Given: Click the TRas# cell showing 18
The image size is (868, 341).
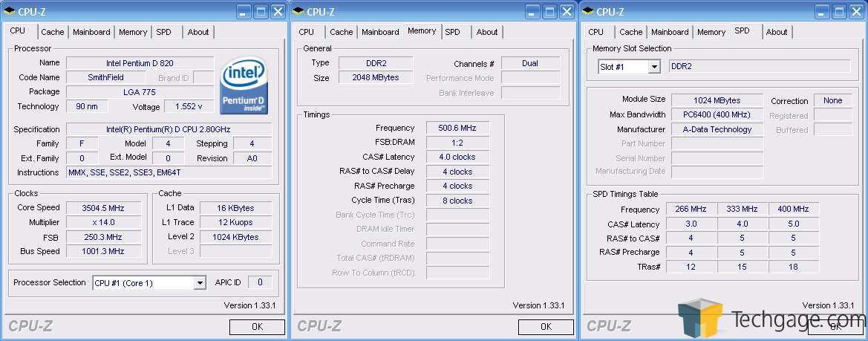Looking at the screenshot, I should click(x=793, y=267).
